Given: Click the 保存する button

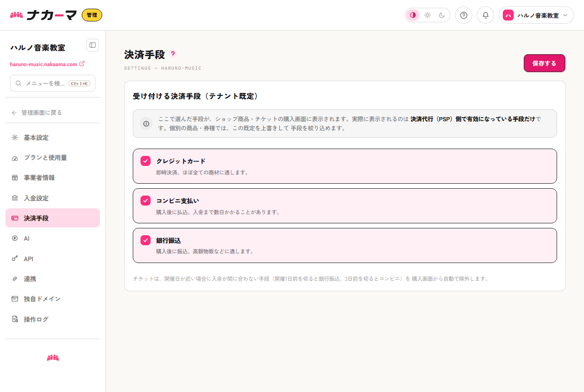Looking at the screenshot, I should 544,63.
